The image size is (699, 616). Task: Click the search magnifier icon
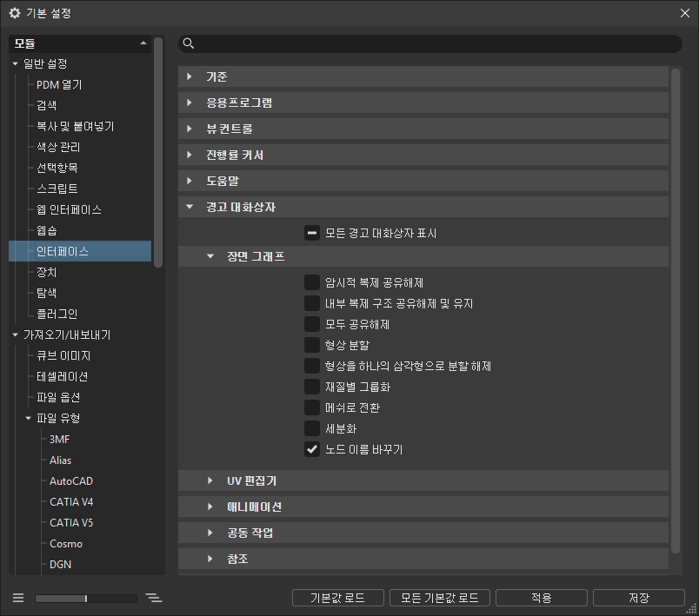(189, 43)
